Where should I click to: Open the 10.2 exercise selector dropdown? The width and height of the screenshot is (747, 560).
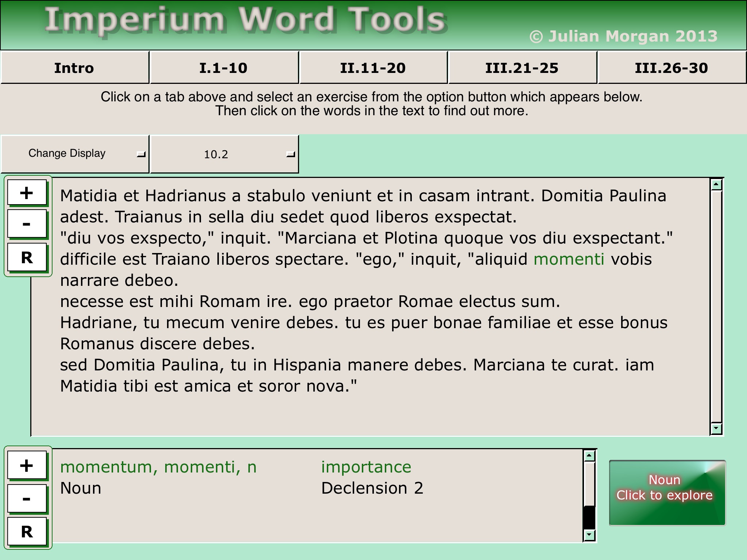pos(216,154)
